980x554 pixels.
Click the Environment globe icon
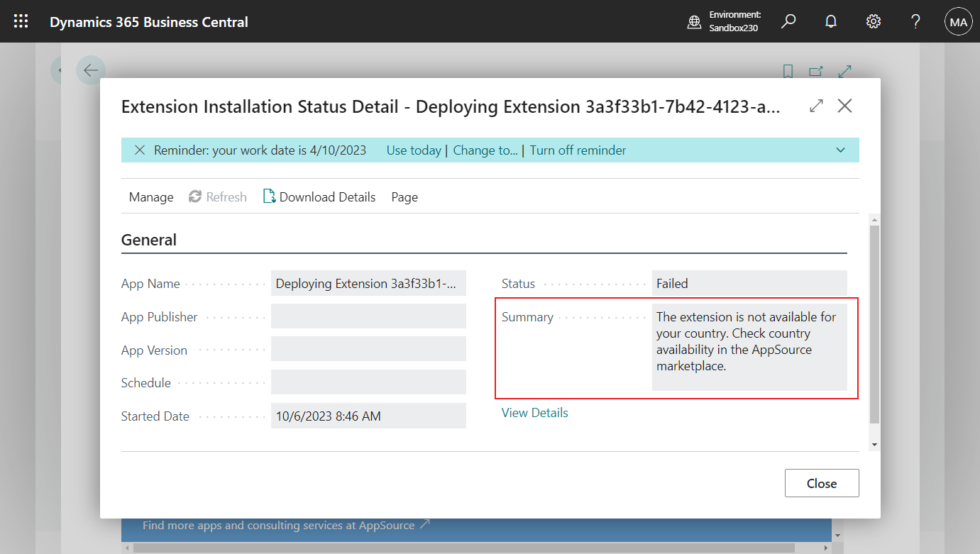pos(693,21)
